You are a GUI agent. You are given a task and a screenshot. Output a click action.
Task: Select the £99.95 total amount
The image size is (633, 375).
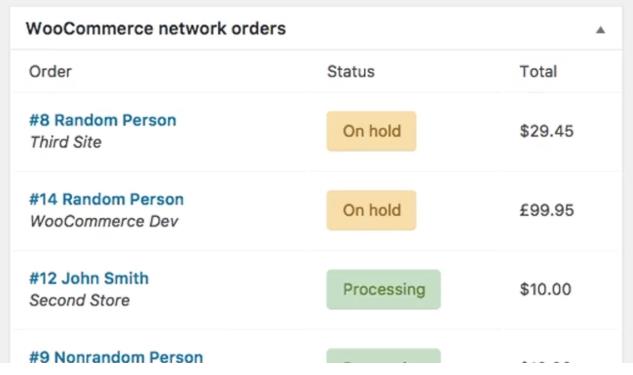point(547,210)
